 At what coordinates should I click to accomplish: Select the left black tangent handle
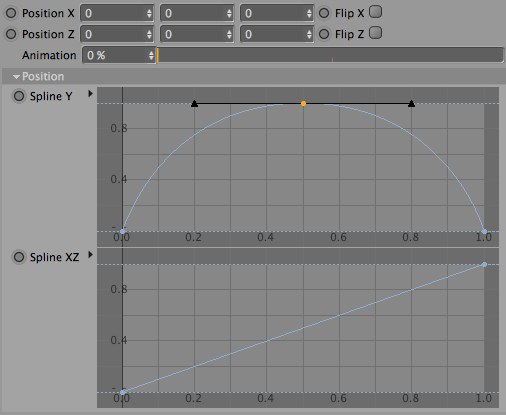pos(195,104)
